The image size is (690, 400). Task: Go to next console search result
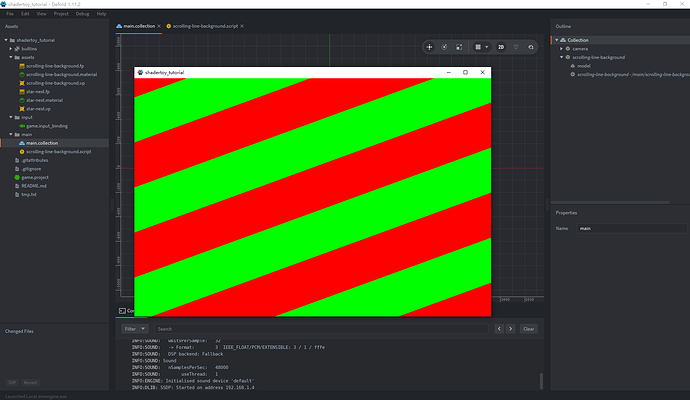(510, 328)
